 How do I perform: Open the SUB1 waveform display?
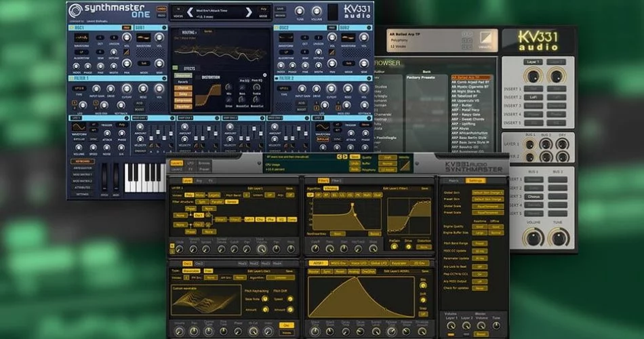click(143, 38)
